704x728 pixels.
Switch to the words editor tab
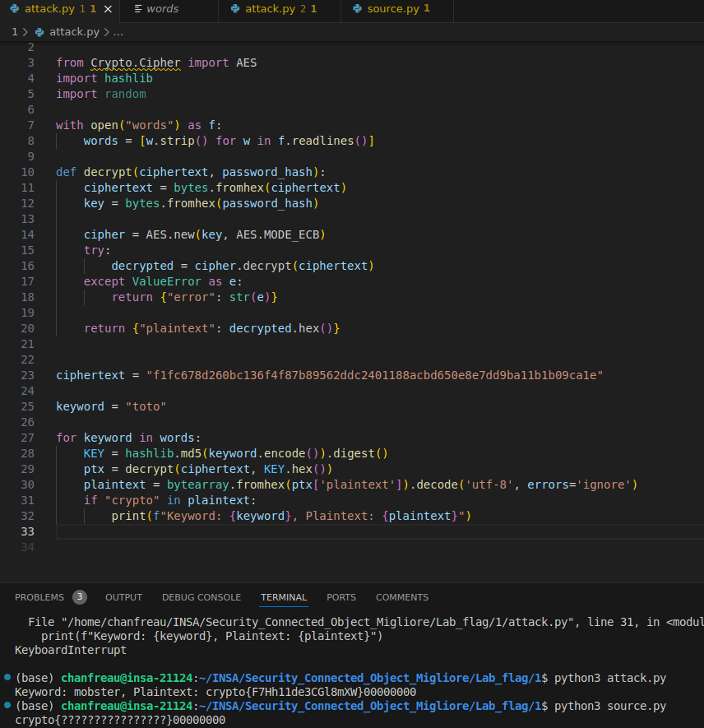[162, 9]
